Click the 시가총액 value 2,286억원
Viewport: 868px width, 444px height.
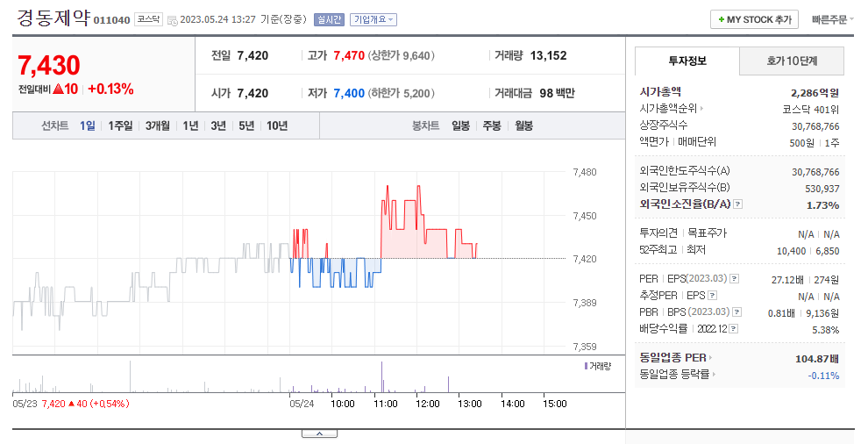pos(815,93)
